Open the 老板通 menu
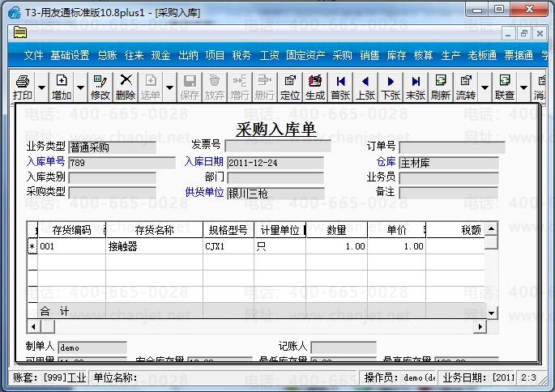Viewport: 555px width, 392px height. (x=482, y=55)
